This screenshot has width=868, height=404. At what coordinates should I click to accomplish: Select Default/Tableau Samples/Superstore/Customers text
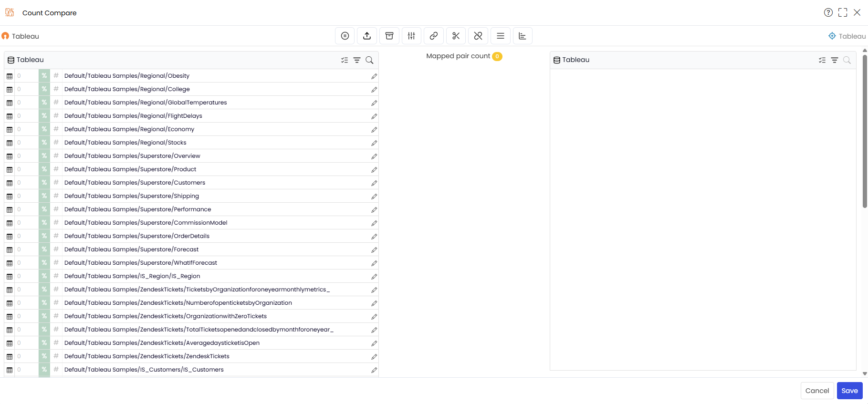click(135, 183)
